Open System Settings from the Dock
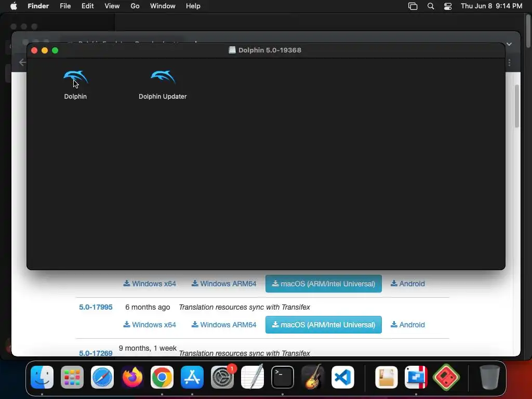 222,377
